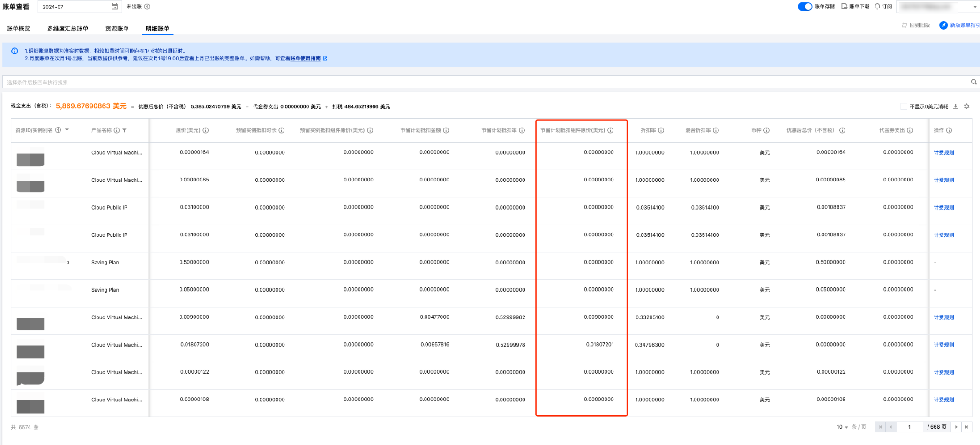
Task: Click the deduction rate cell 0.52999978
Action: click(x=510, y=345)
